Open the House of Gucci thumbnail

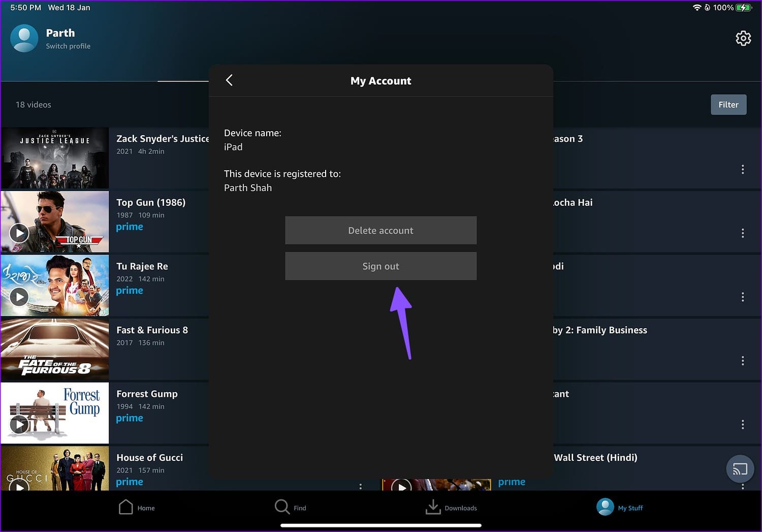[x=55, y=468]
